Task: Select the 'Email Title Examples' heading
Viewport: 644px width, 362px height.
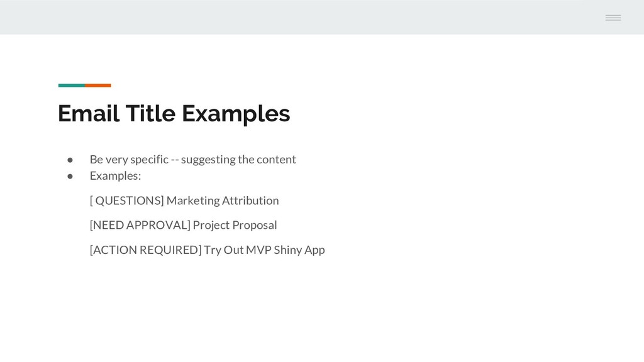Action: pyautogui.click(x=174, y=114)
